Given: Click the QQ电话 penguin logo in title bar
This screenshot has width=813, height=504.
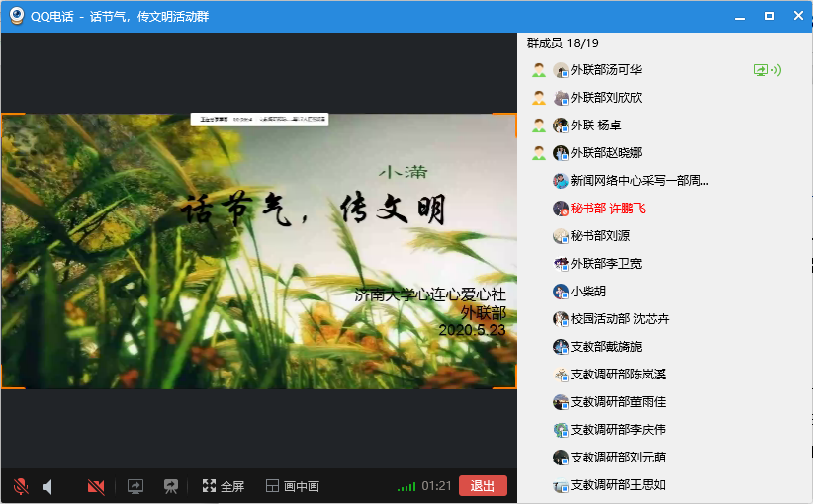Looking at the screenshot, I should 16,16.
